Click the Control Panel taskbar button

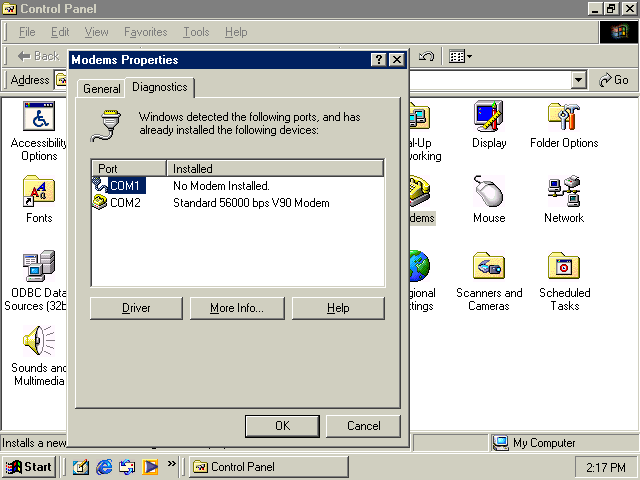click(x=269, y=467)
